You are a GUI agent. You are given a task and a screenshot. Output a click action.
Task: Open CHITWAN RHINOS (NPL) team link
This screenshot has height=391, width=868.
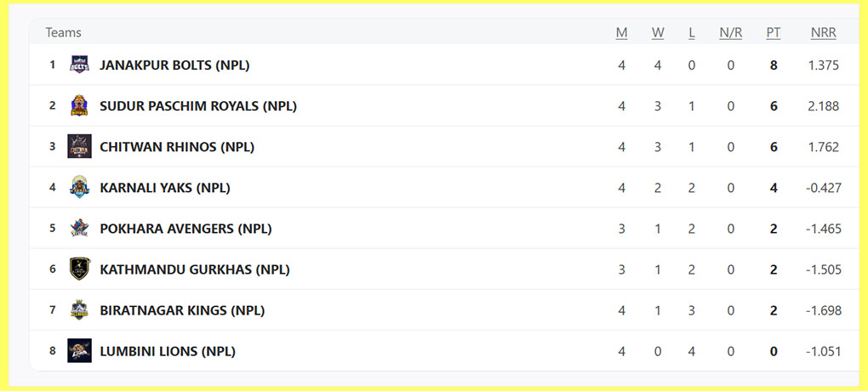[177, 146]
